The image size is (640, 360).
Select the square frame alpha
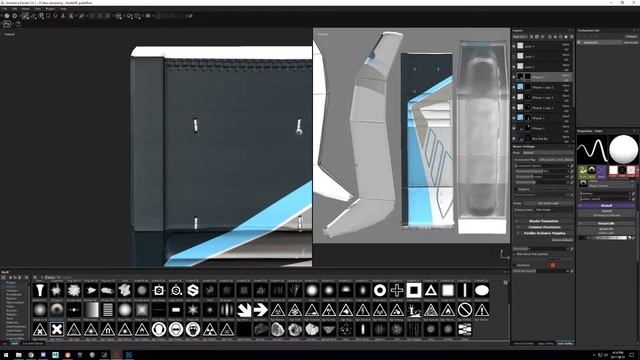(x=413, y=290)
